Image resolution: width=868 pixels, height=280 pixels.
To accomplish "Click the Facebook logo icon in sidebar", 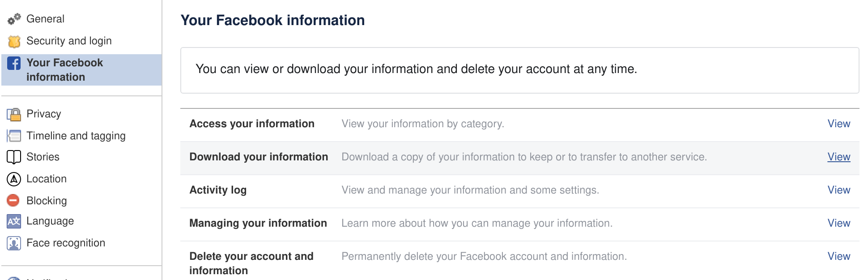I will [14, 63].
